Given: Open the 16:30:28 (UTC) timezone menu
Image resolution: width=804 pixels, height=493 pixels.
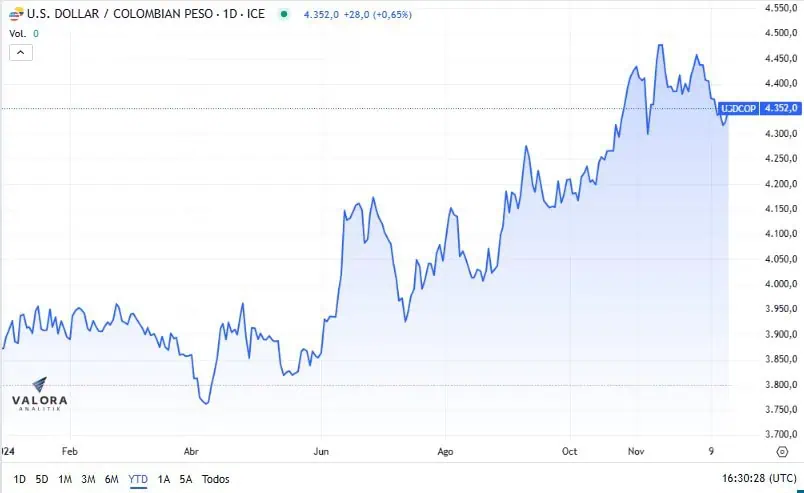Looking at the screenshot, I should tap(759, 479).
